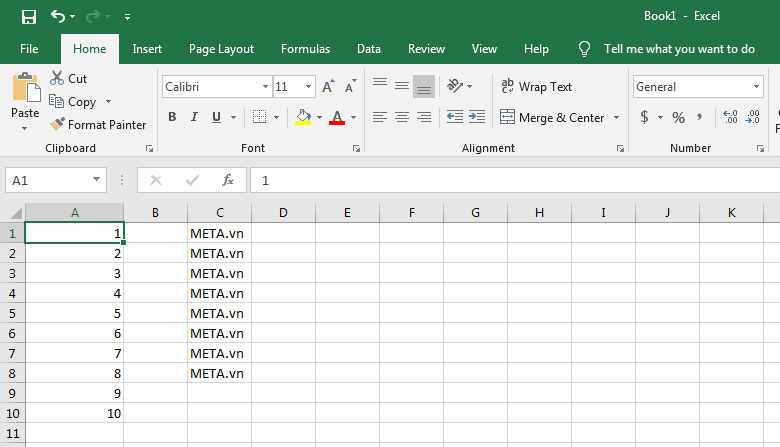The image size is (780, 447).
Task: Click the Select All corner triangle
Action: click(x=15, y=213)
